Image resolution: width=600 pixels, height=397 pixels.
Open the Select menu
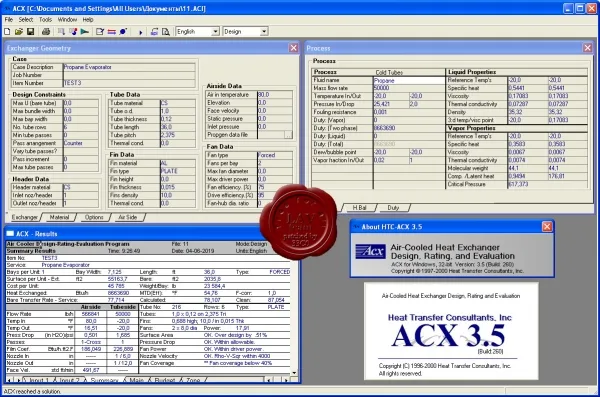point(26,20)
